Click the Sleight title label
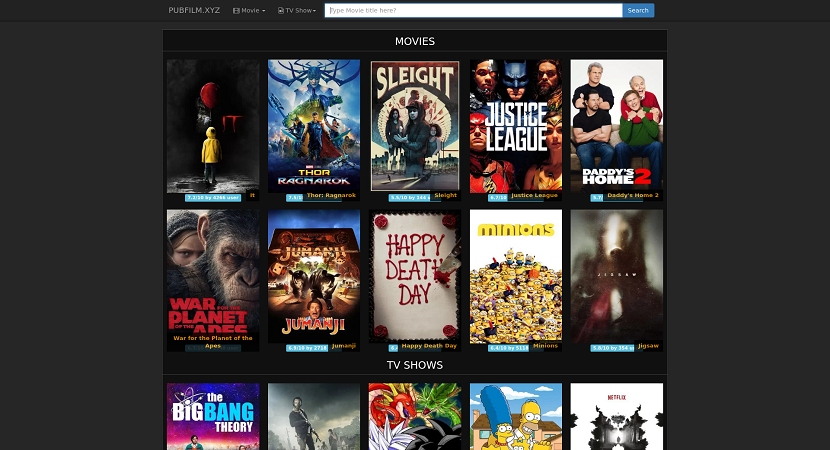Image resolution: width=830 pixels, height=450 pixels. pyautogui.click(x=445, y=195)
